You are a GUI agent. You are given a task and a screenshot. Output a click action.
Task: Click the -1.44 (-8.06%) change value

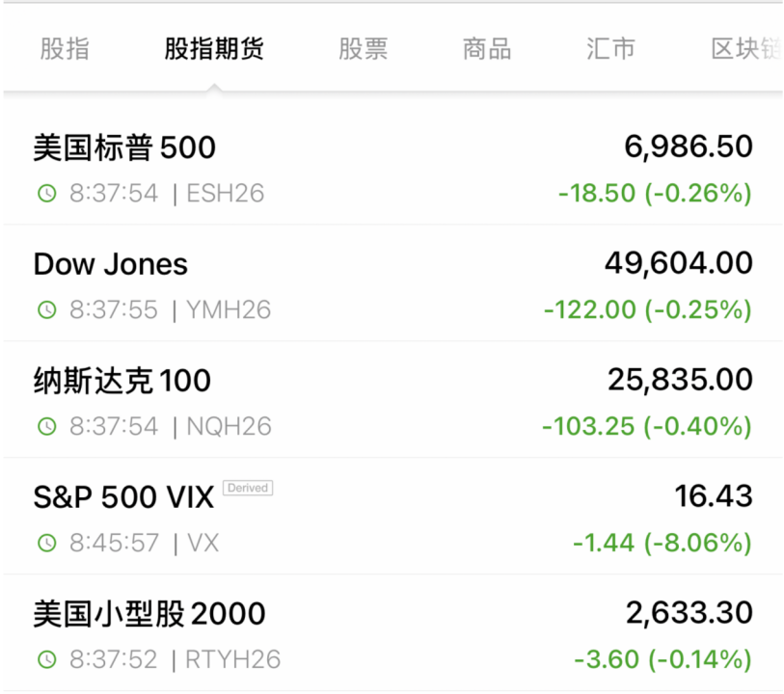(662, 543)
